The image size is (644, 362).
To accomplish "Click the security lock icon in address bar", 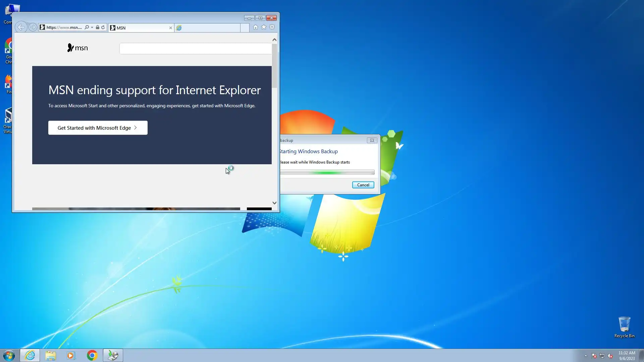I will coord(97,27).
